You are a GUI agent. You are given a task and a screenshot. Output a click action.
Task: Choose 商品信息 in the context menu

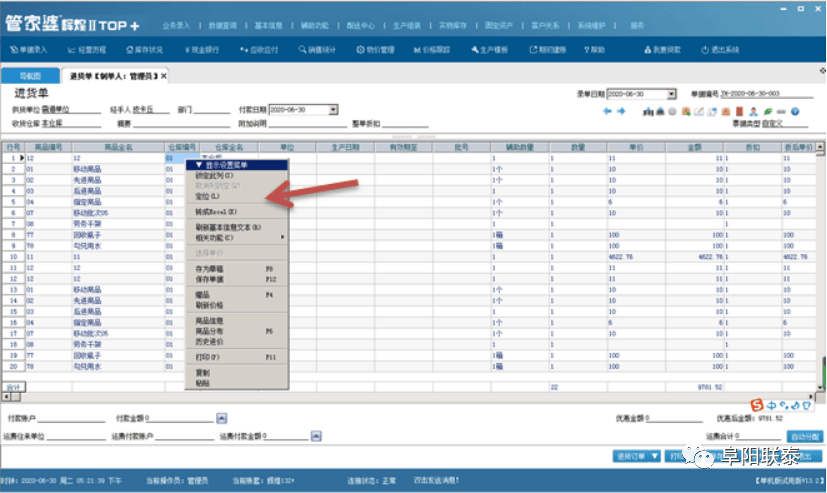click(237, 321)
